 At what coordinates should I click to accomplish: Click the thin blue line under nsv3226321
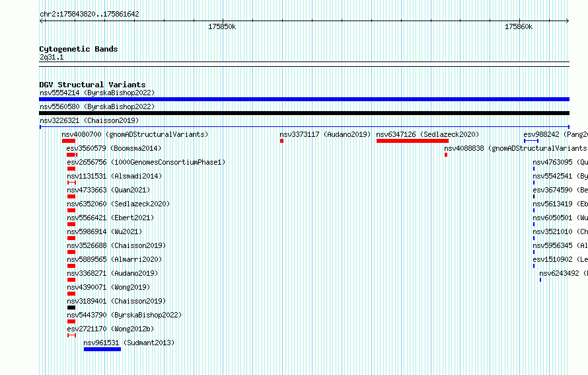(x=304, y=127)
